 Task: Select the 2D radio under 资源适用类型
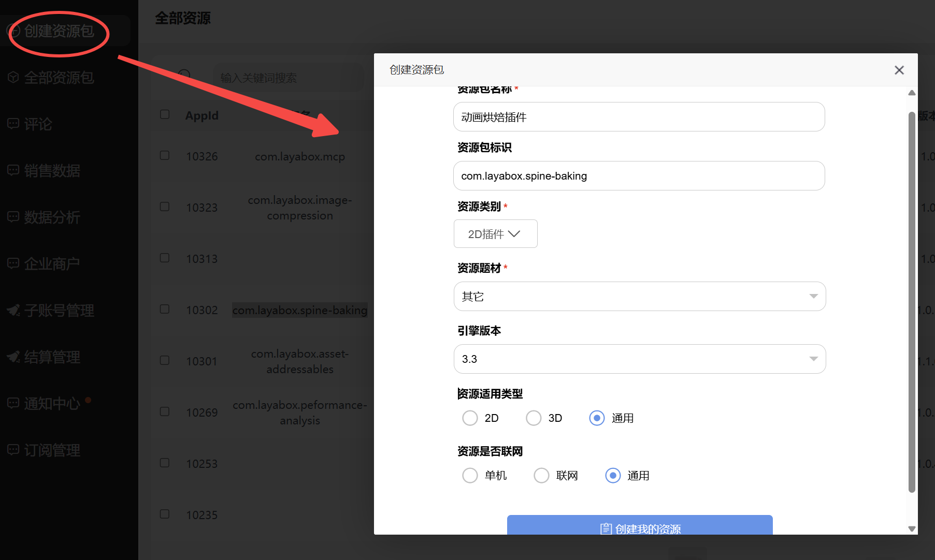coord(470,418)
